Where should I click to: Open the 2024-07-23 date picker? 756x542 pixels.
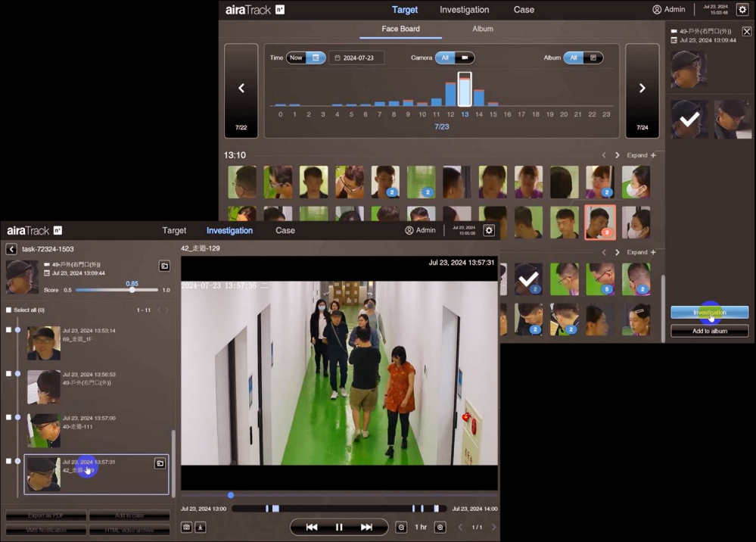pyautogui.click(x=356, y=58)
